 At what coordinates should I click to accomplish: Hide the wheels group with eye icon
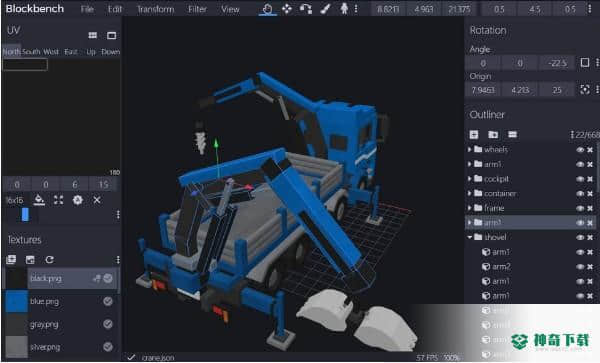click(x=580, y=150)
